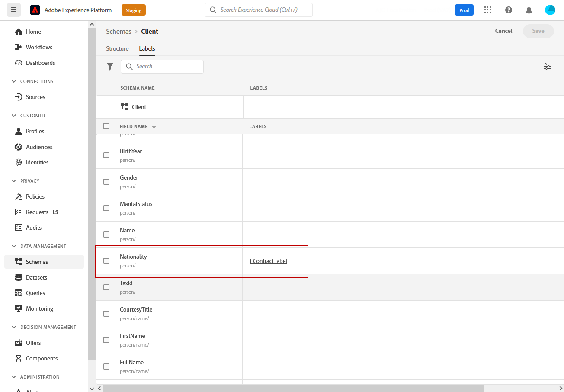Click the Cancel button
This screenshot has height=392, width=564.
click(x=503, y=31)
